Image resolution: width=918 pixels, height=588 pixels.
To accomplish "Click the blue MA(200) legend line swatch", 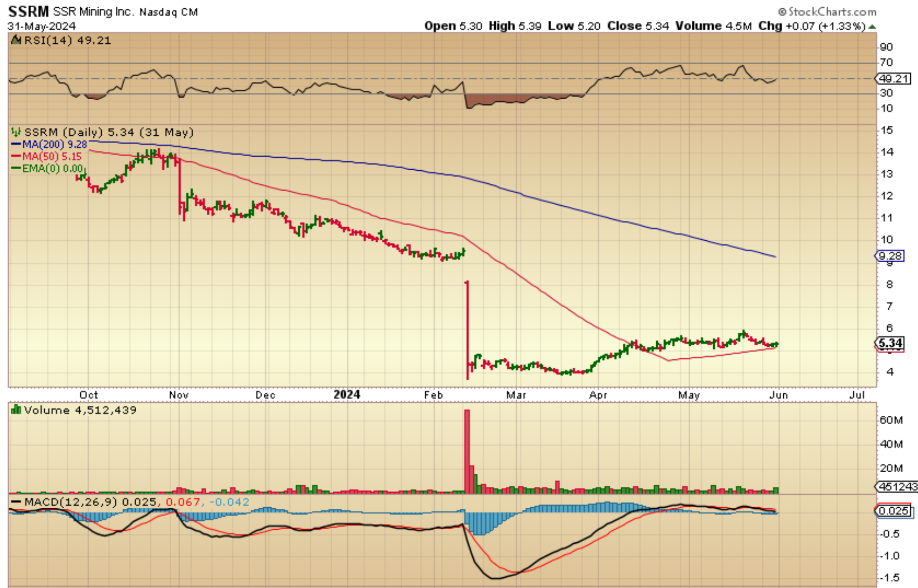I will coord(16,144).
